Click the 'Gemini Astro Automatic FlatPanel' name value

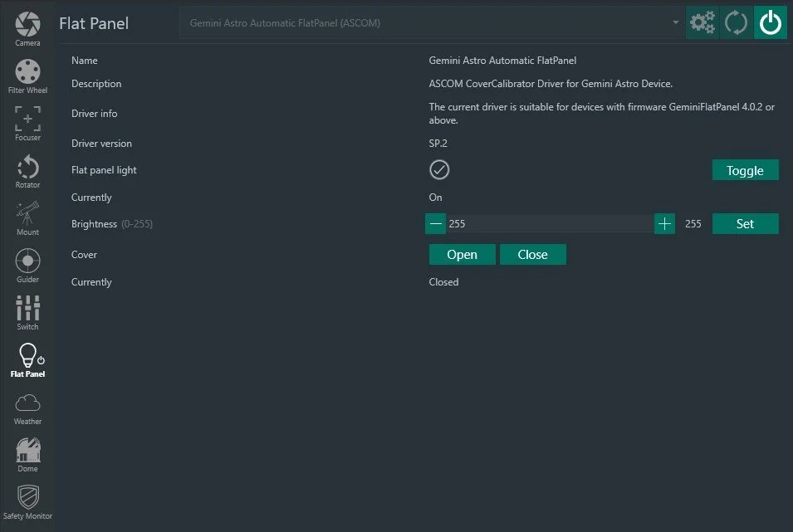(x=502, y=61)
